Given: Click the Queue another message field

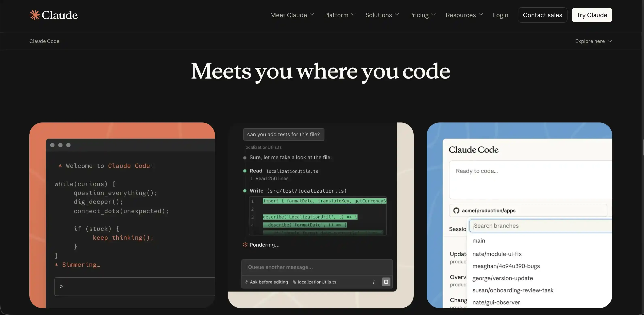Looking at the screenshot, I should [x=317, y=267].
